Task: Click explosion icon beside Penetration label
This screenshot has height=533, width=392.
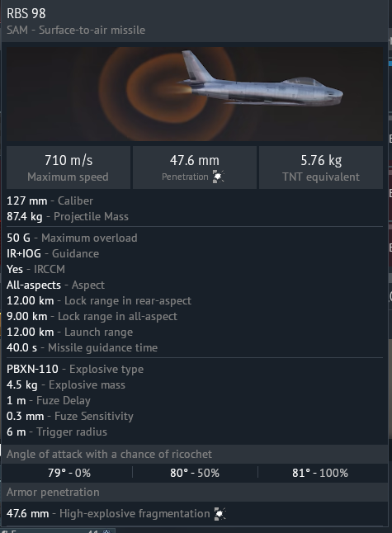Action: [x=218, y=177]
